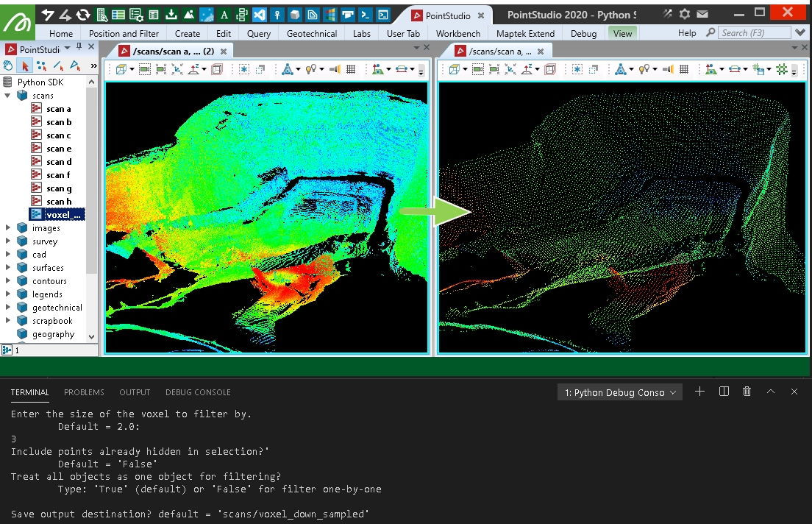Expand the contours container
Viewport: 812px width, 524px height.
7,280
